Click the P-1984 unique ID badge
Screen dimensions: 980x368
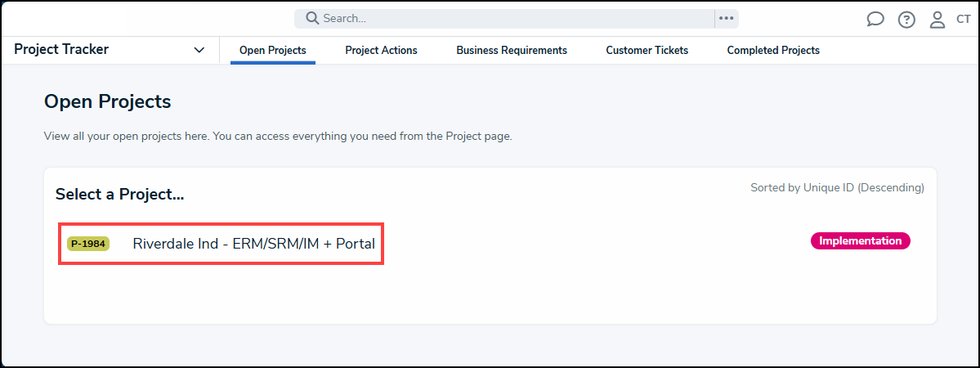click(88, 244)
